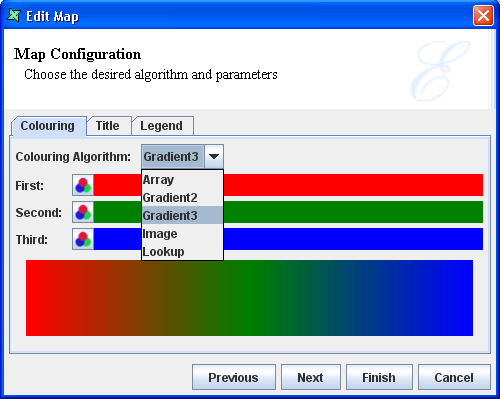Choose Image from the algorithm list
Image resolution: width=500 pixels, height=399 pixels.
[182, 234]
